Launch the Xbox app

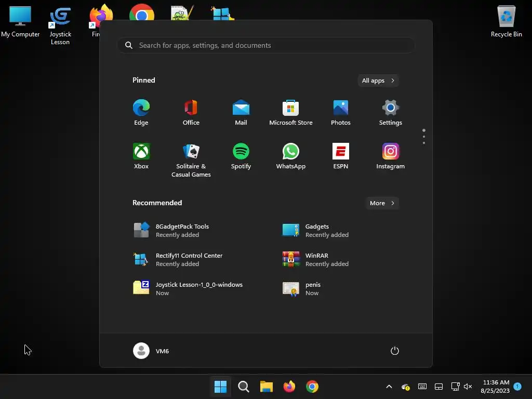[x=141, y=156]
